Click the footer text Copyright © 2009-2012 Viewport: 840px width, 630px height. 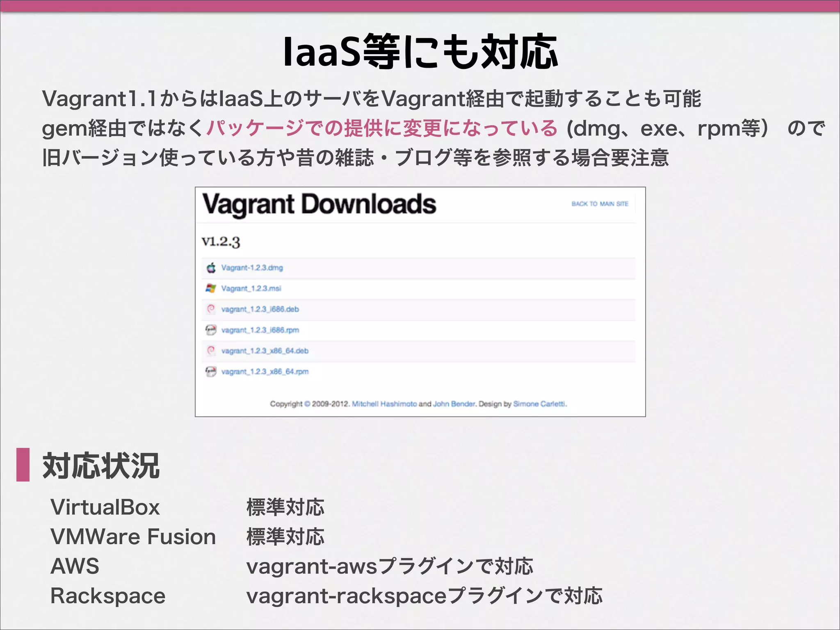click(x=310, y=404)
